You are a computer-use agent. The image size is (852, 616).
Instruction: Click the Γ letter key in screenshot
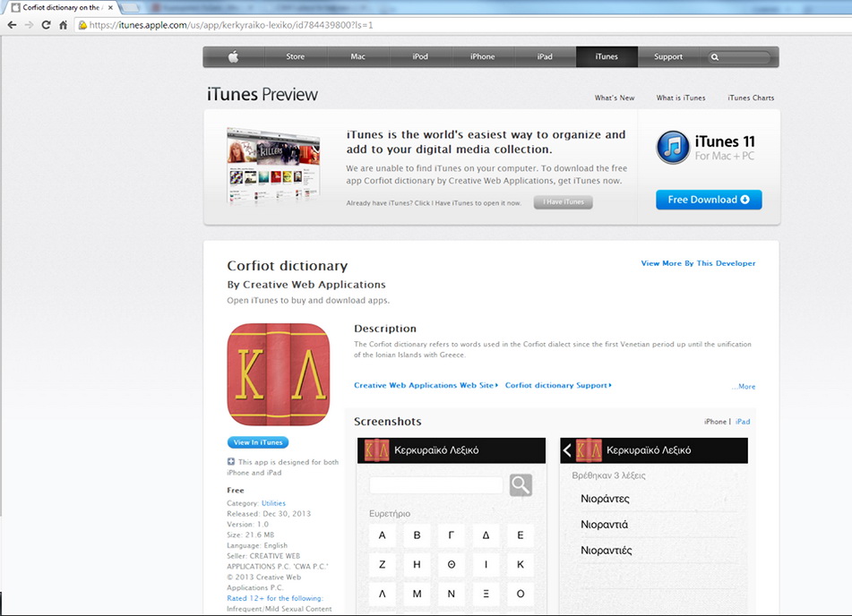pyautogui.click(x=451, y=535)
